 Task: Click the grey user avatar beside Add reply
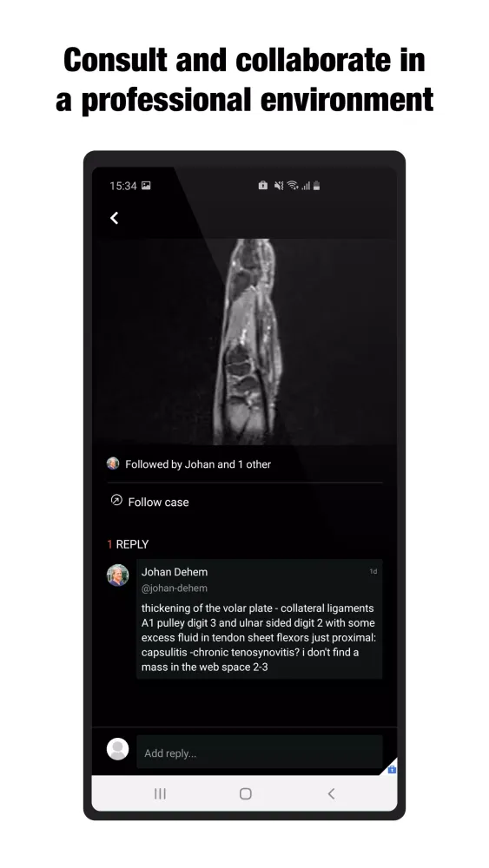click(x=117, y=749)
